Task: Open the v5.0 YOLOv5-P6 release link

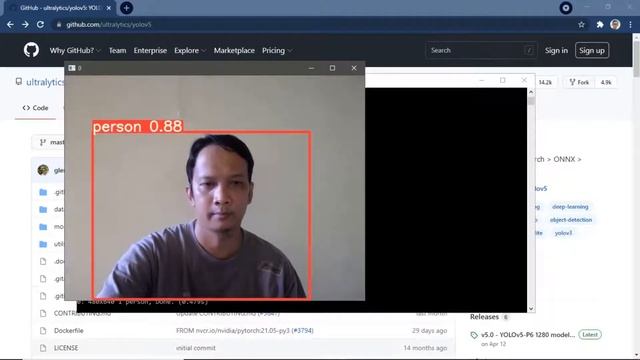Action: (x=528, y=335)
